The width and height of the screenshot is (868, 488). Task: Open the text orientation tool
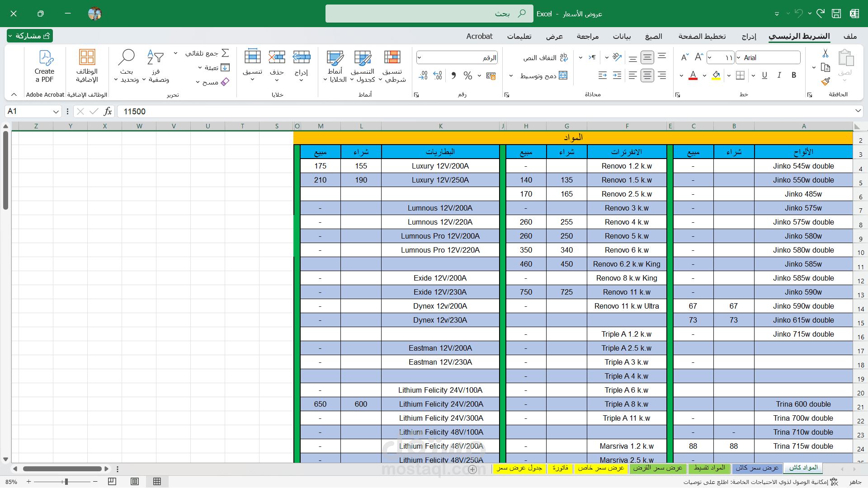[x=617, y=57]
